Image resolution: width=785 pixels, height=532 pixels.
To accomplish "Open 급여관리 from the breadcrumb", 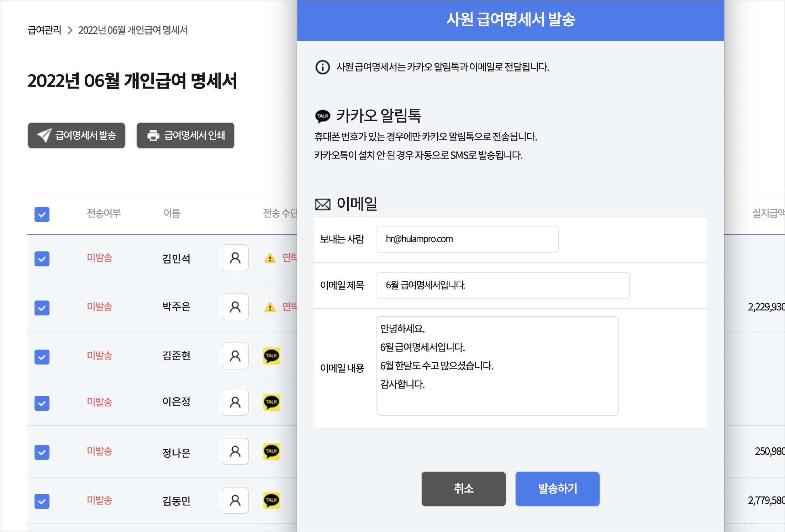I will coord(44,30).
